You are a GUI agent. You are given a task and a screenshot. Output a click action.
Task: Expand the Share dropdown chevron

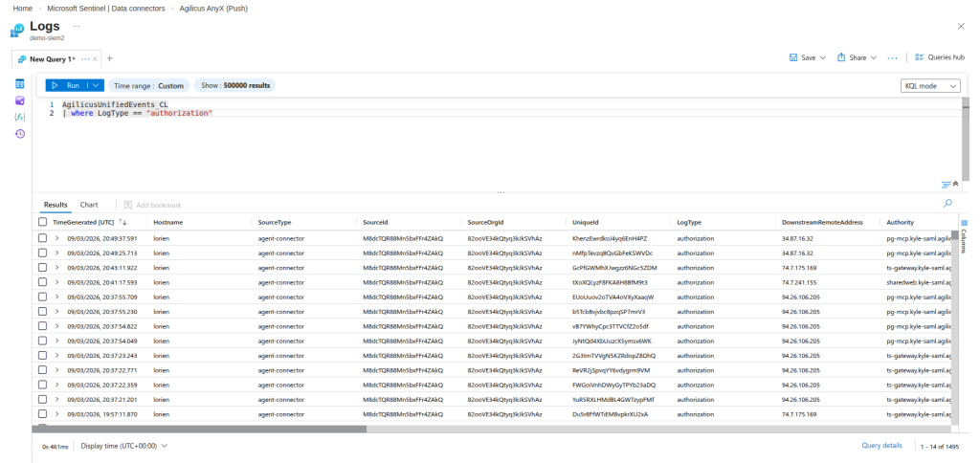tap(873, 57)
